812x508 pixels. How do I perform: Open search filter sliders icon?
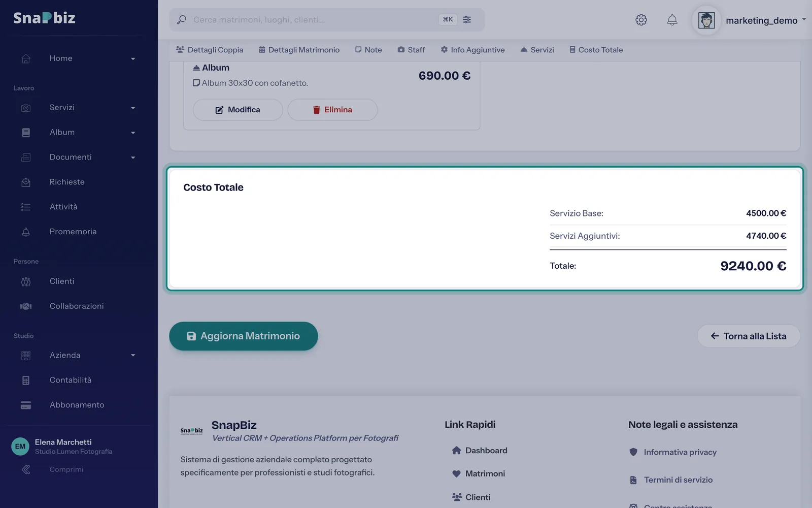467,19
